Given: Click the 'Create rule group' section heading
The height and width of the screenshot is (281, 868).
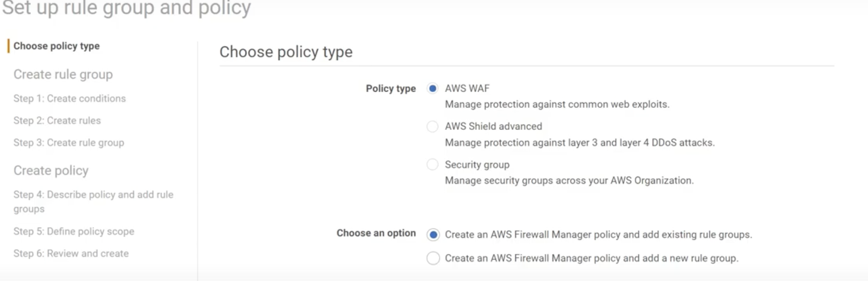Looking at the screenshot, I should 63,74.
